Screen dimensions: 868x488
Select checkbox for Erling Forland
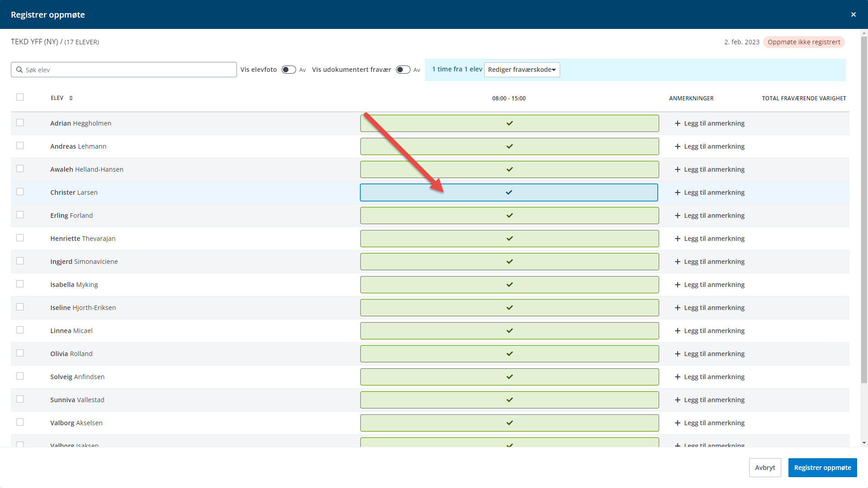point(20,215)
